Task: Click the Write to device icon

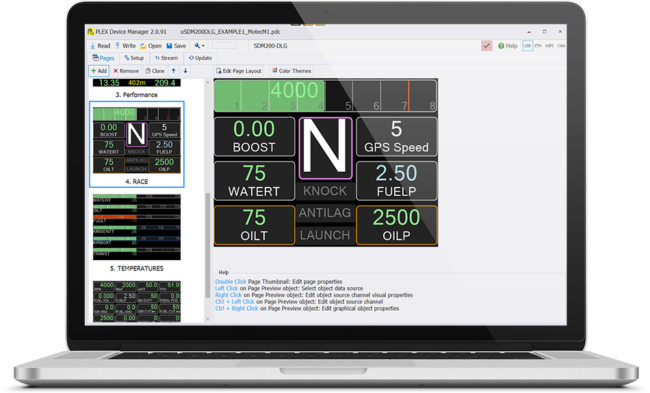Action: click(x=118, y=46)
